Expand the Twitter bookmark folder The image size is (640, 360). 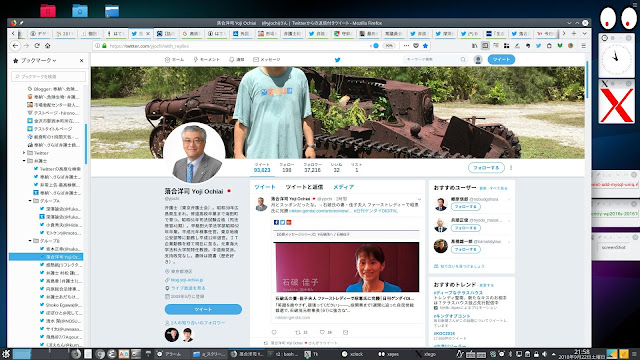coord(24,153)
